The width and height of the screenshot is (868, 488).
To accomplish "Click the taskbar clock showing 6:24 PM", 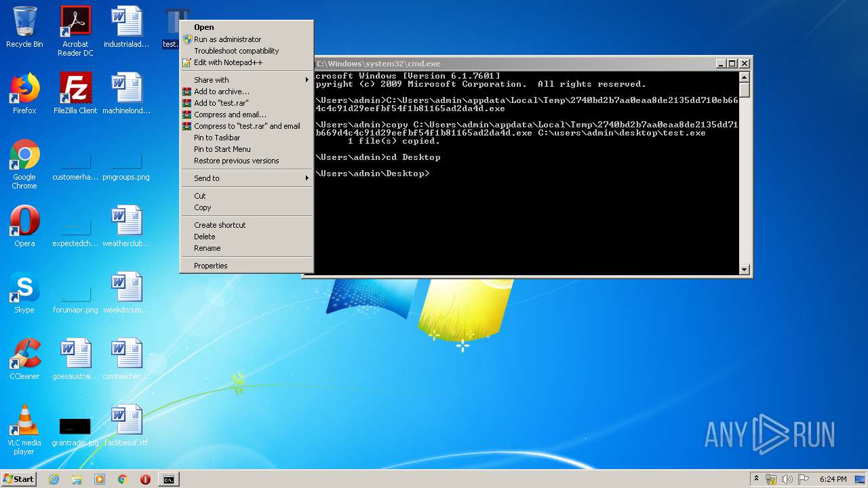I will coord(833,479).
